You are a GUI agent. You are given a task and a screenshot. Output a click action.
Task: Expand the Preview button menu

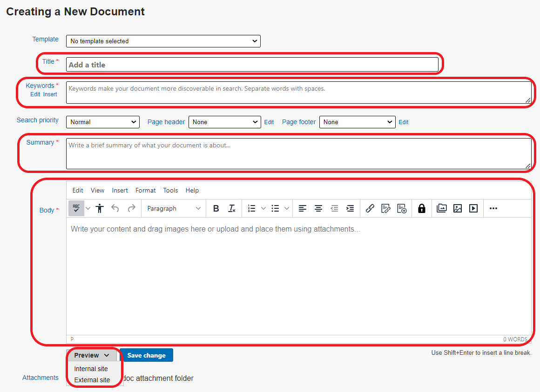click(x=92, y=355)
